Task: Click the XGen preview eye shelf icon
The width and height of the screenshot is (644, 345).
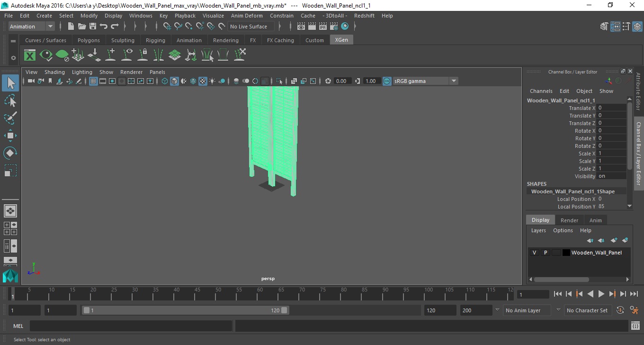Action: click(46, 55)
